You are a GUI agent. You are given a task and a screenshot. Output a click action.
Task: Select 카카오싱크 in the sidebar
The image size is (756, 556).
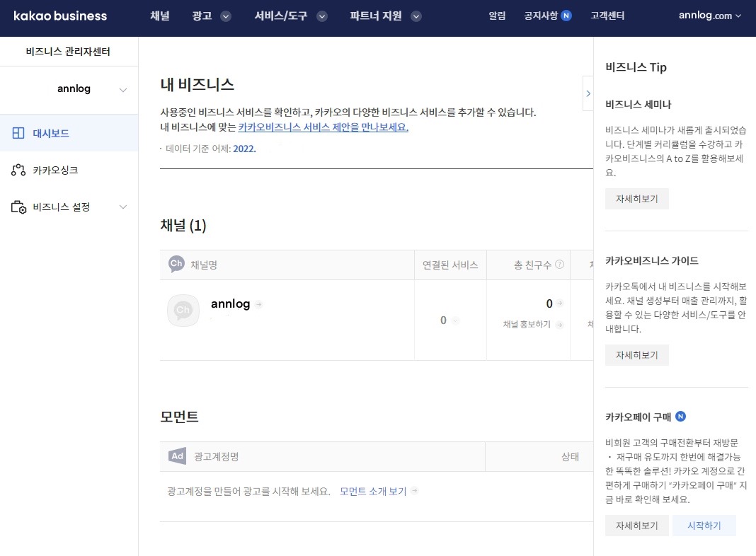[69, 170]
